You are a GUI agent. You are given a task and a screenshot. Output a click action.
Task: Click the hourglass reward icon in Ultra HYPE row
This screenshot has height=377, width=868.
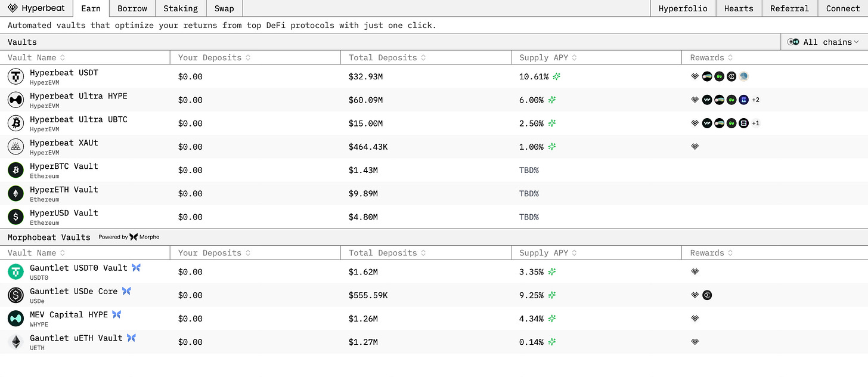point(743,100)
